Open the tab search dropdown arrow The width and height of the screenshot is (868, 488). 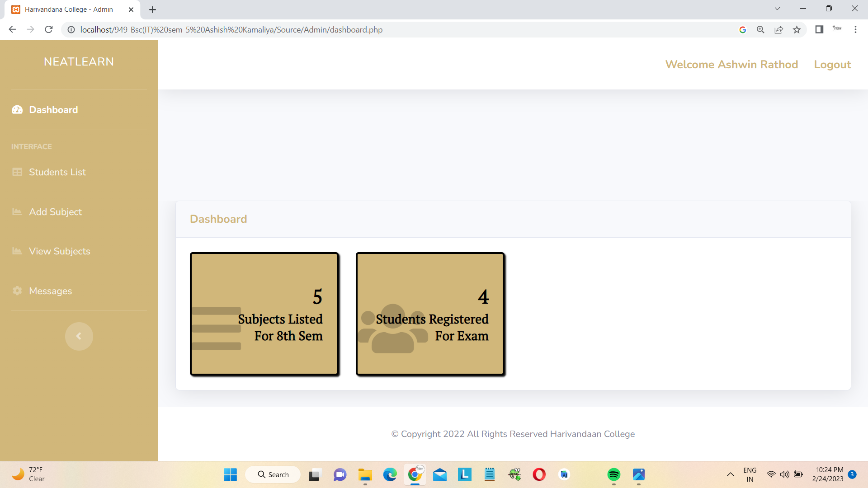point(777,8)
